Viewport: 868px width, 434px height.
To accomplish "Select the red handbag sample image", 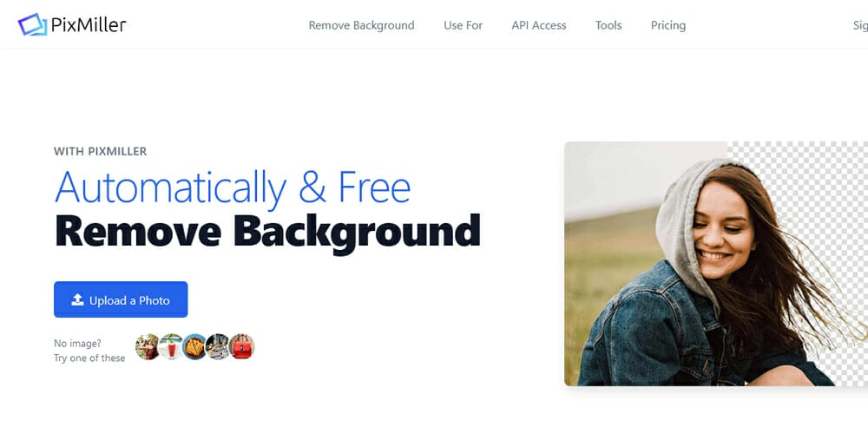I will pos(241,346).
